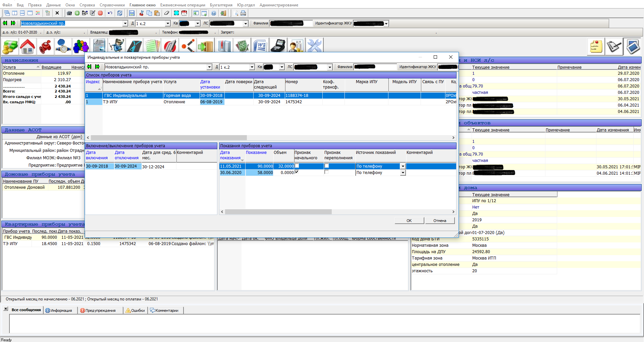
Task: Open the reference book icon
Action: click(224, 46)
